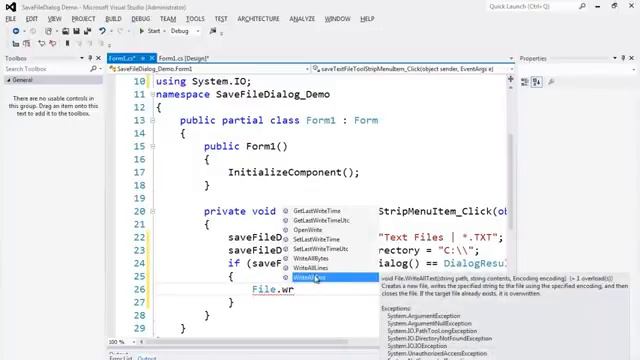Open the Properties window position dropdown arrow
The height and width of the screenshot is (360, 640).
(615, 58)
